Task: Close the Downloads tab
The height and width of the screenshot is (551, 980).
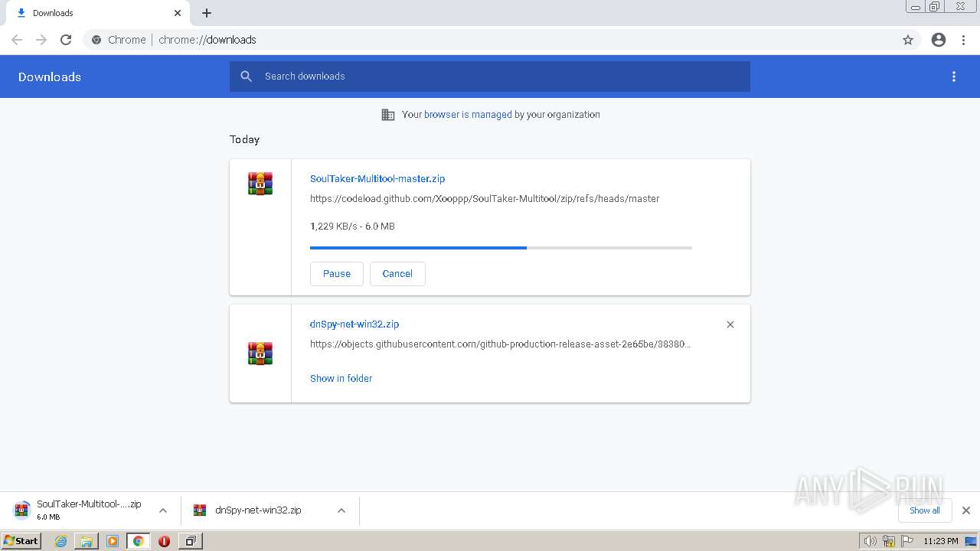Action: 178,13
